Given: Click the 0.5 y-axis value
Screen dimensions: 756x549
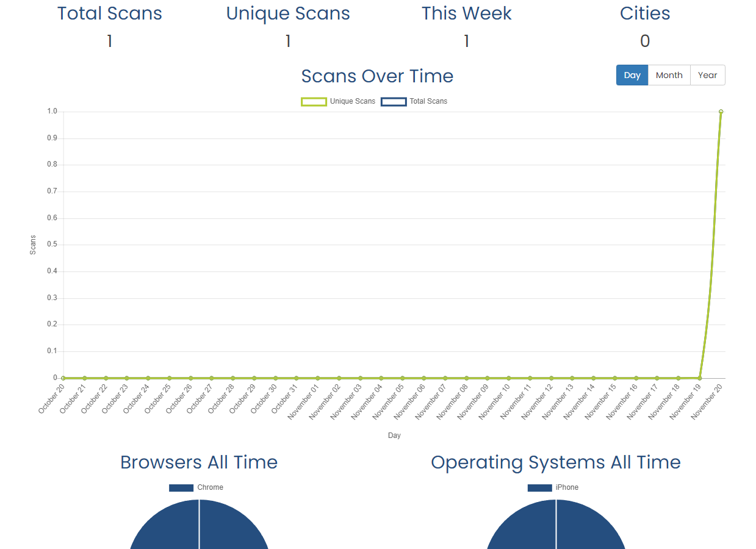Looking at the screenshot, I should (x=52, y=245).
